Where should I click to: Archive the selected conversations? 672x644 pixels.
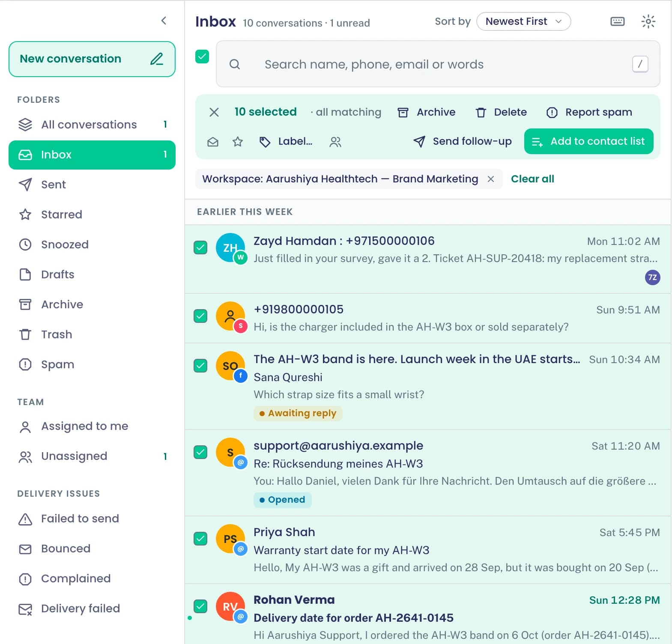(x=427, y=112)
